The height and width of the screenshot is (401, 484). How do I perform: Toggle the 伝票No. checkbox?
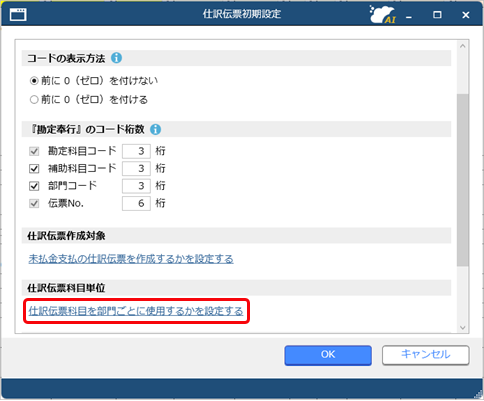click(34, 203)
